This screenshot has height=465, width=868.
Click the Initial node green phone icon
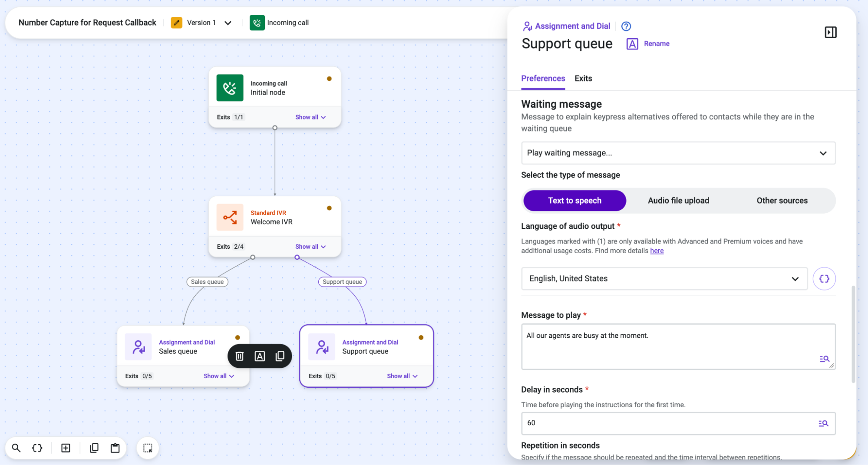point(230,88)
